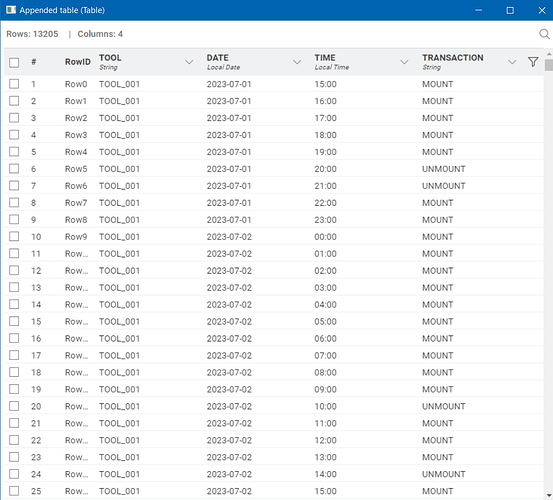Open the table search magnifier
This screenshot has width=553, height=500.
544,34
